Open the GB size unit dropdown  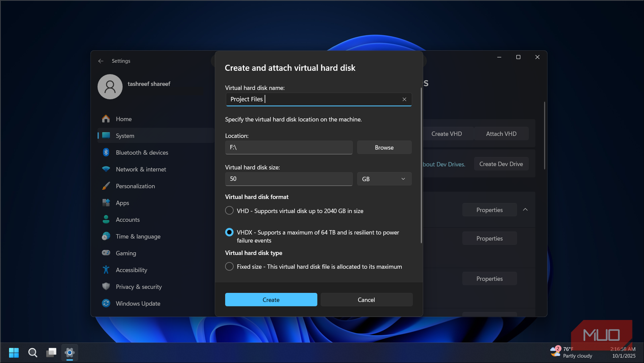point(384,179)
